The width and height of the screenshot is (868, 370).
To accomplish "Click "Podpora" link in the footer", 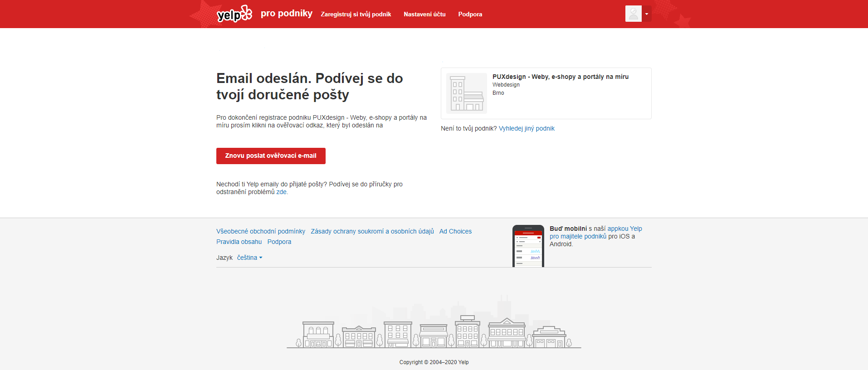I will pyautogui.click(x=279, y=242).
